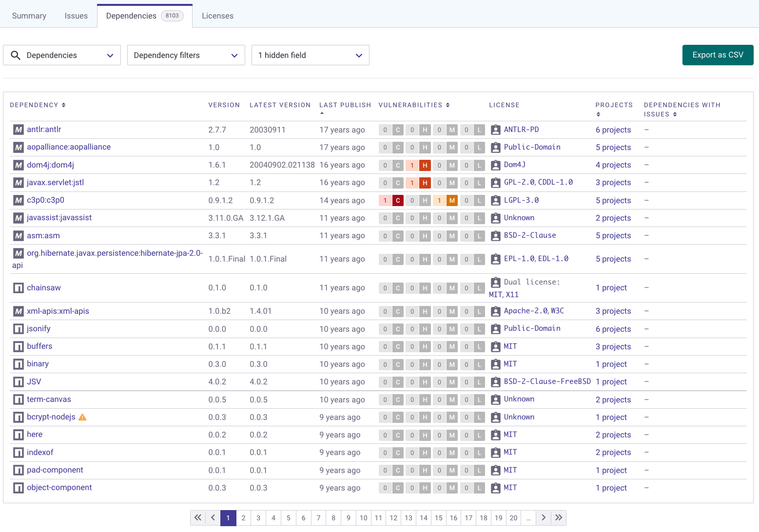
Task: Go to previous page with left arrow
Action: click(213, 517)
